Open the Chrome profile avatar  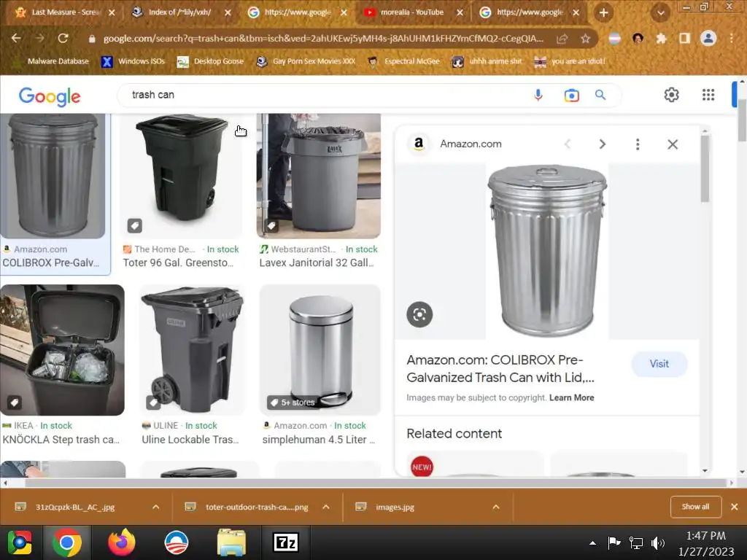708,38
